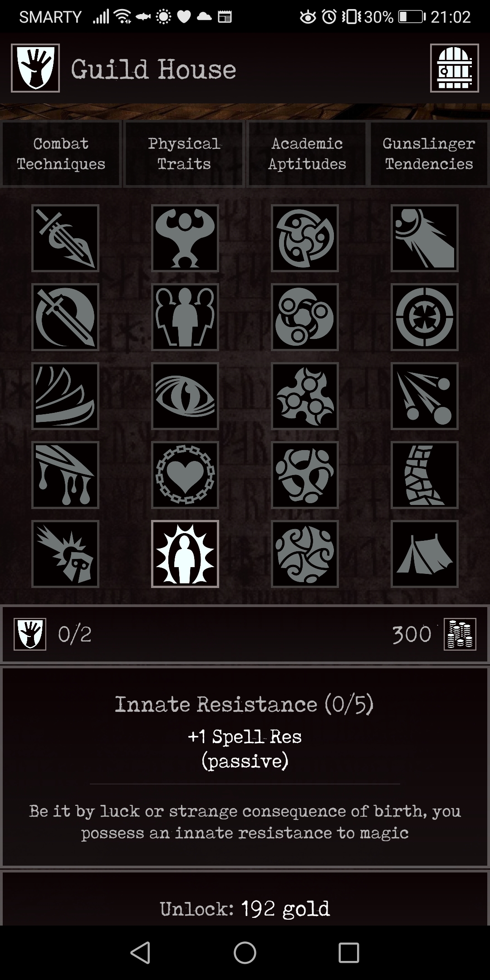The height and width of the screenshot is (980, 490).
Task: Switch to Academic Aptitudes tab
Action: pos(307,154)
